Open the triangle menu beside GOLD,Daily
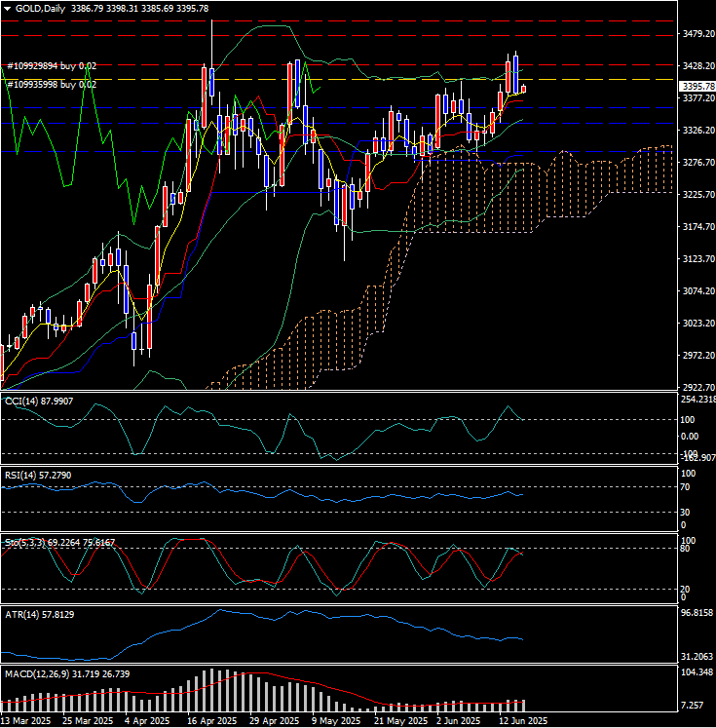The width and height of the screenshot is (716, 728). (7, 9)
